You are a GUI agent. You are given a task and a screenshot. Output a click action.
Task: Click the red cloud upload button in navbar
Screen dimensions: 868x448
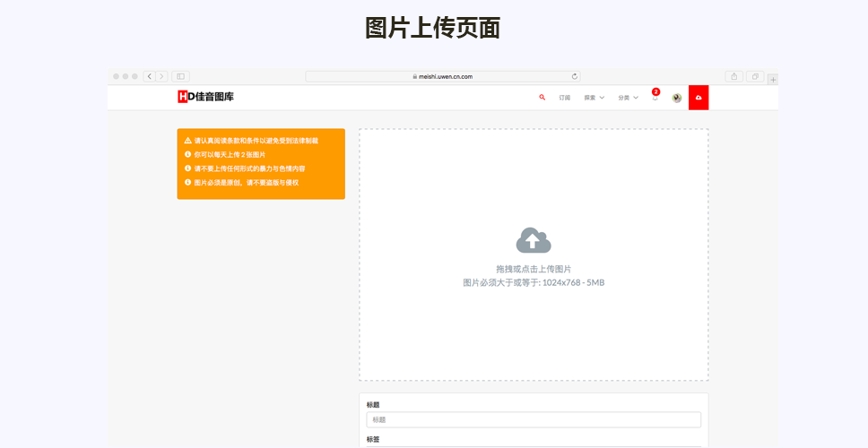click(699, 98)
